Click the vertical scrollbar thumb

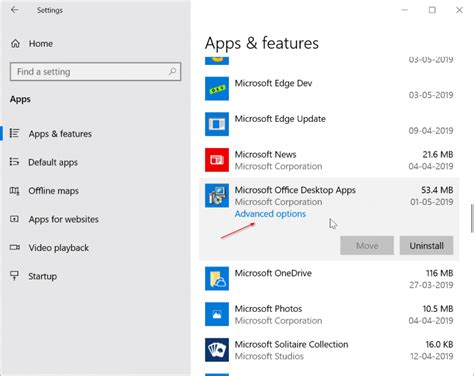coord(472,218)
